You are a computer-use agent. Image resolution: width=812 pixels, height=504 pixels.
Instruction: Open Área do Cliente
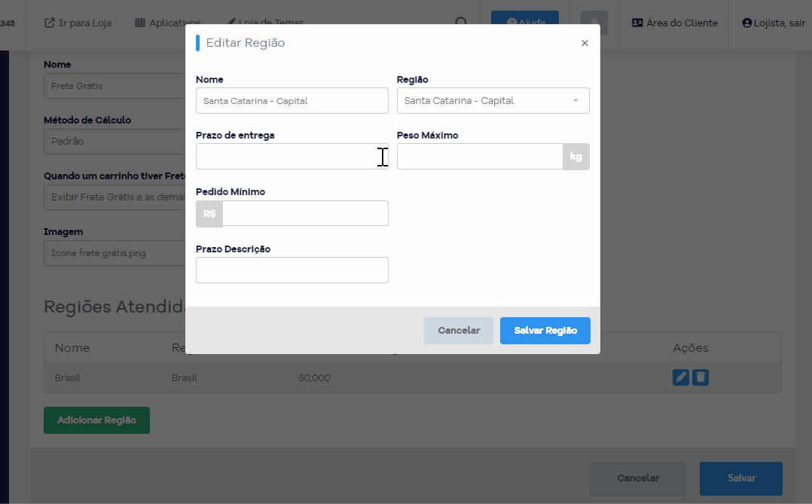[x=675, y=23]
